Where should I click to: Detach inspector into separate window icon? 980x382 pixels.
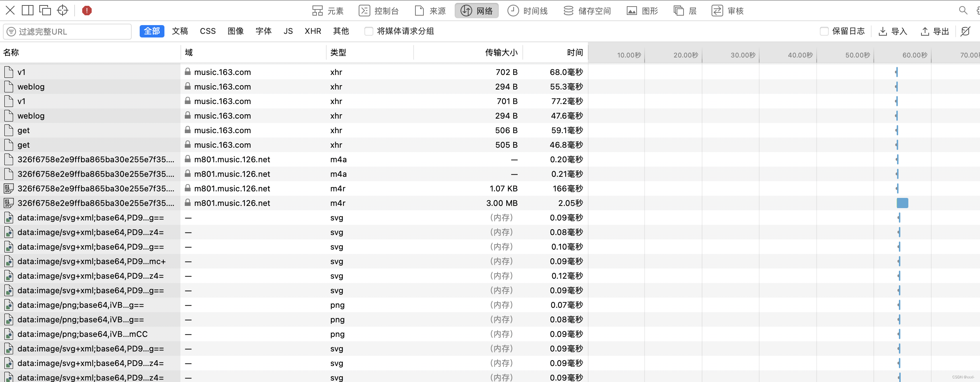coord(45,10)
